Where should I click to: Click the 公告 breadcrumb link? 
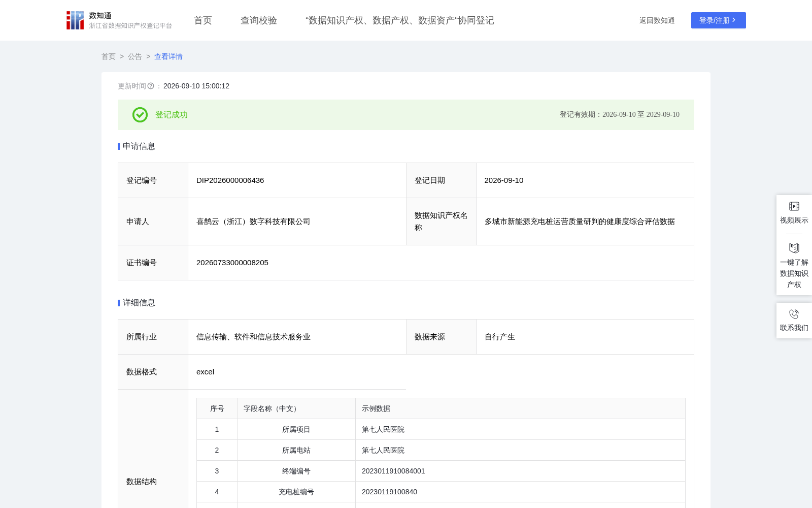click(x=135, y=56)
